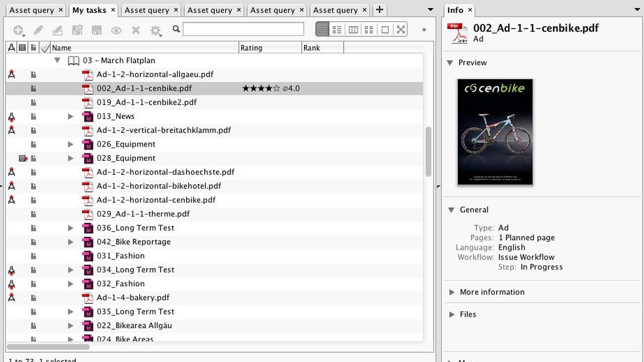Click compass icon on 013_News row

point(11,116)
